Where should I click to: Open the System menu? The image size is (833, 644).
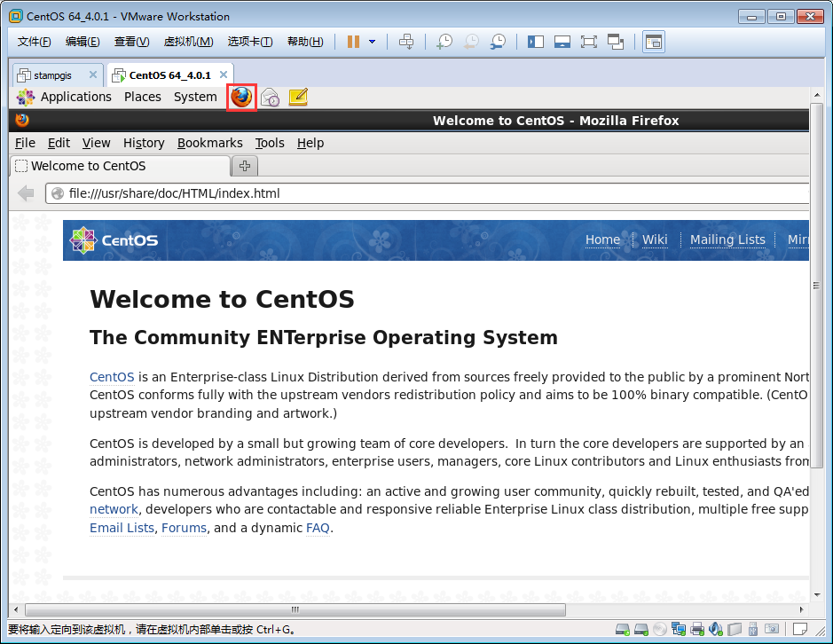[195, 98]
